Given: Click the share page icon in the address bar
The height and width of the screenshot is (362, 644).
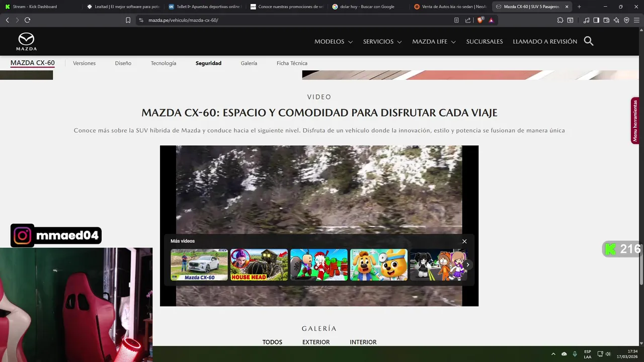Looking at the screenshot, I should (x=468, y=20).
